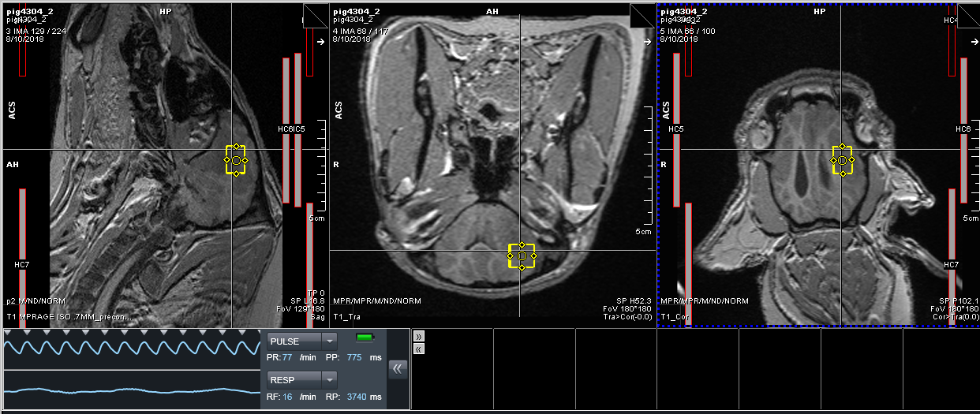Open the RESP signal dropdown
This screenshot has height=414, width=980.
tap(302, 379)
